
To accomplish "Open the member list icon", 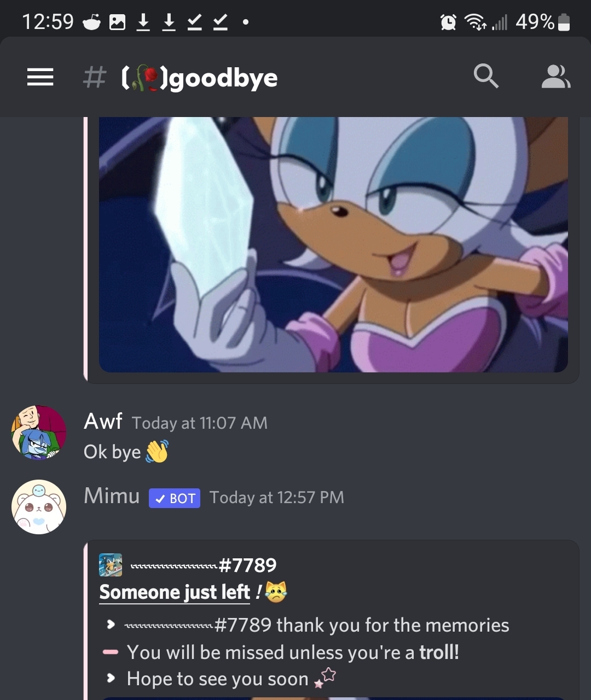I will 555,77.
